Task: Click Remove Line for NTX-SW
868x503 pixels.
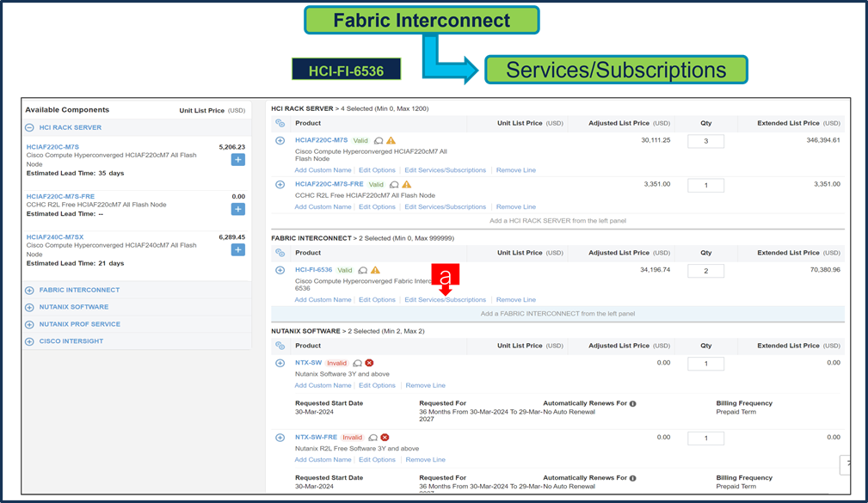Action: 425,386
